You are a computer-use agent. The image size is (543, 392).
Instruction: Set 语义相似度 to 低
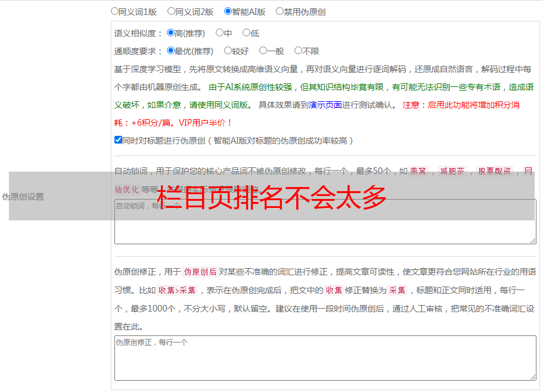pos(246,33)
